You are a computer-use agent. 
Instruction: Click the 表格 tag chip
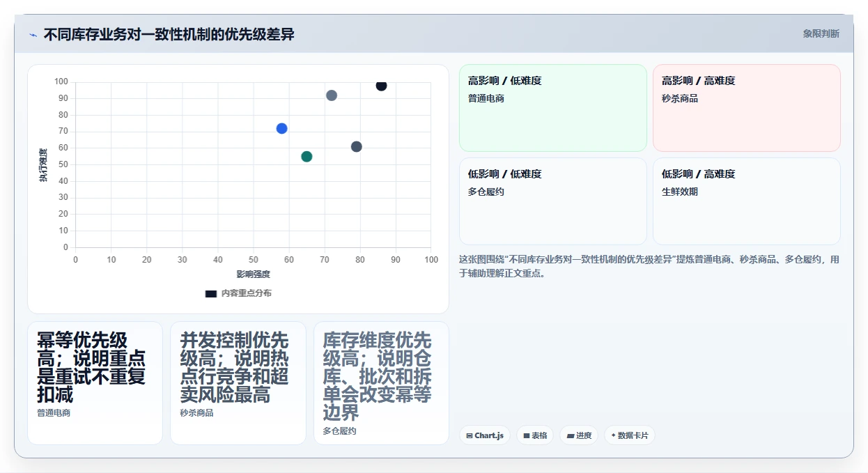coord(535,435)
